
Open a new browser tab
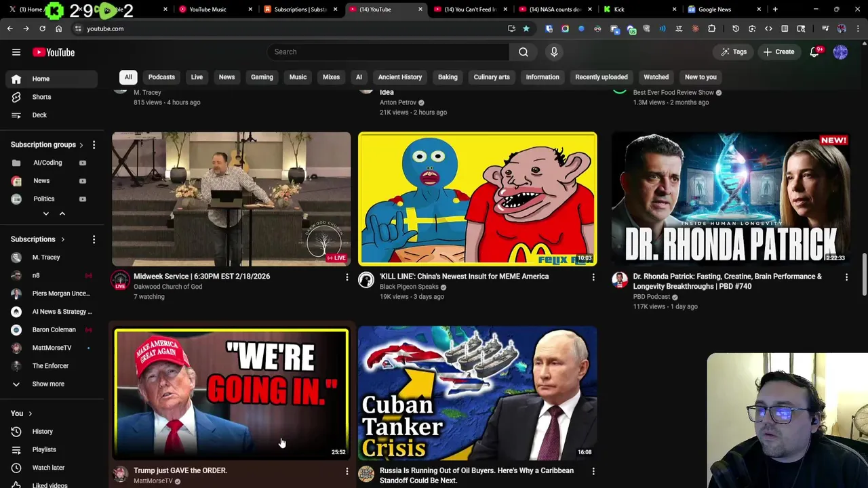tap(775, 9)
